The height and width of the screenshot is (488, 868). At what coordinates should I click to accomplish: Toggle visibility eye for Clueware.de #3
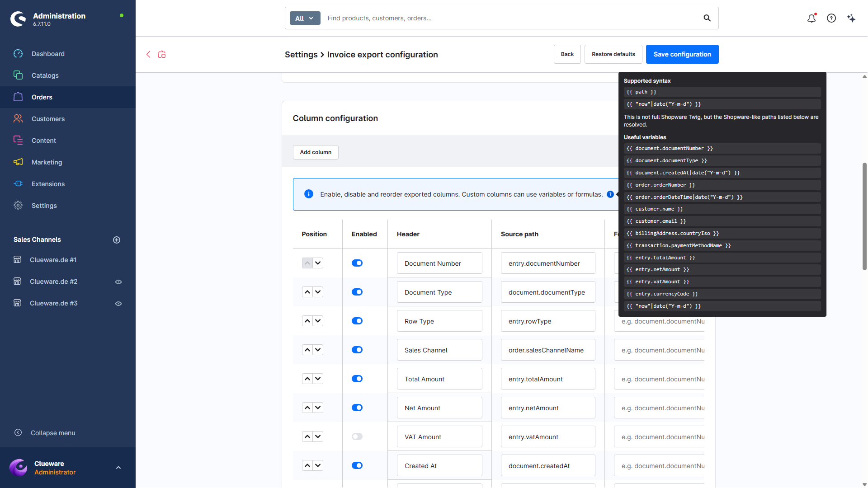point(118,304)
